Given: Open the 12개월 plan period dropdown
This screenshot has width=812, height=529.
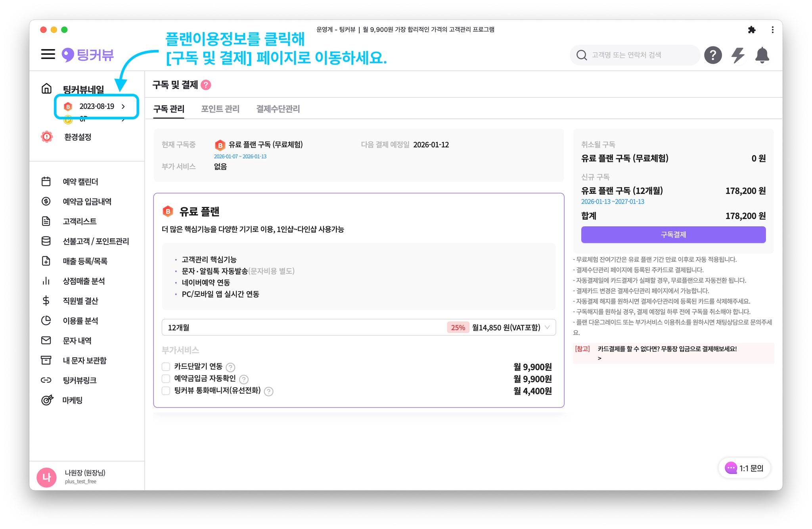Looking at the screenshot, I should (x=358, y=327).
